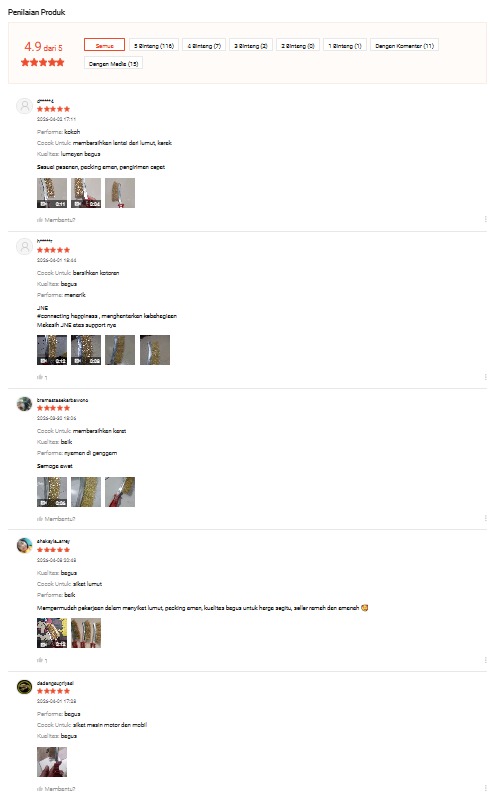Screen dimensions: 491x793
Task: Show reviews Dengan Komentar
Action: (x=404, y=45)
